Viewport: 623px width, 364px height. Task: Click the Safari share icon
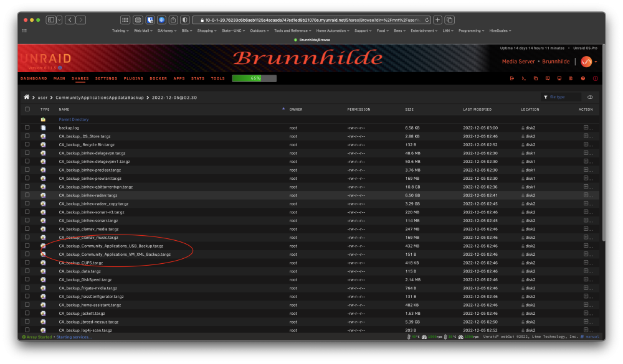coord(173,20)
